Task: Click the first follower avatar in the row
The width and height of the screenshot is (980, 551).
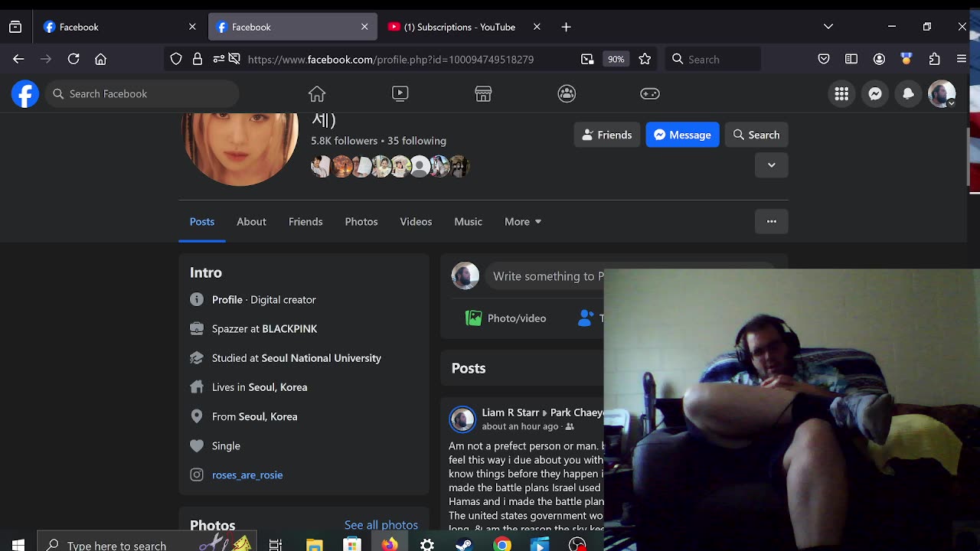Action: [x=321, y=166]
